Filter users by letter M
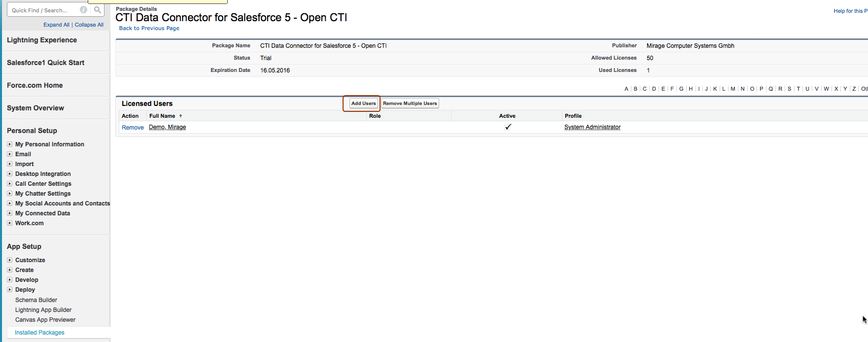The width and height of the screenshot is (868, 342). tap(733, 89)
